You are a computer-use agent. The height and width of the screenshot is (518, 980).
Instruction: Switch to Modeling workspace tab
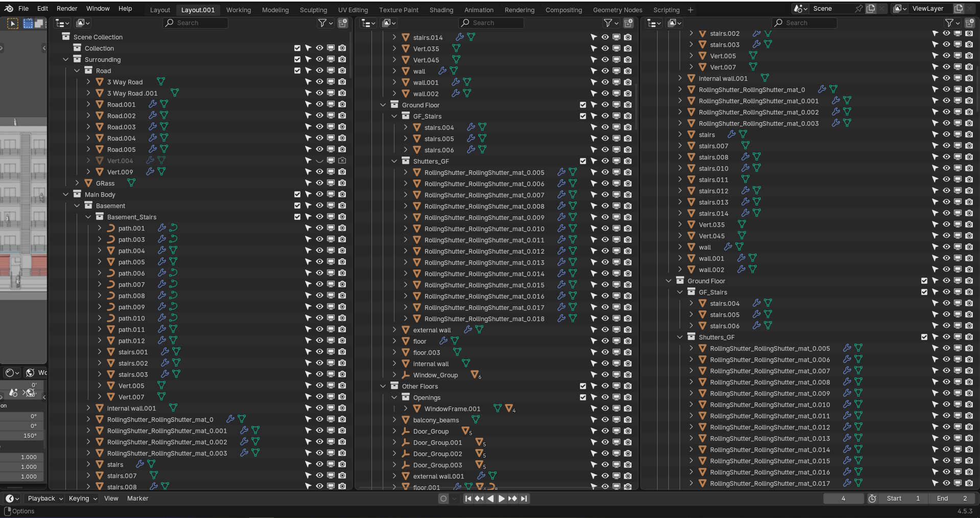tap(275, 10)
